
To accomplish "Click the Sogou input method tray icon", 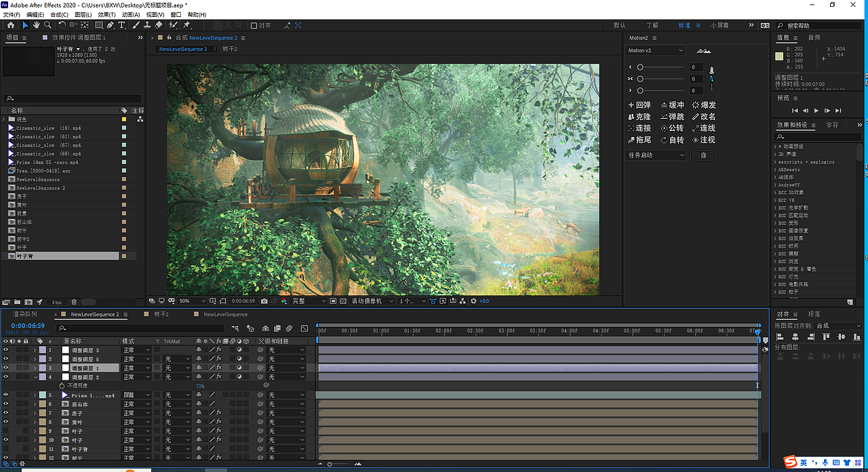I will pos(790,463).
